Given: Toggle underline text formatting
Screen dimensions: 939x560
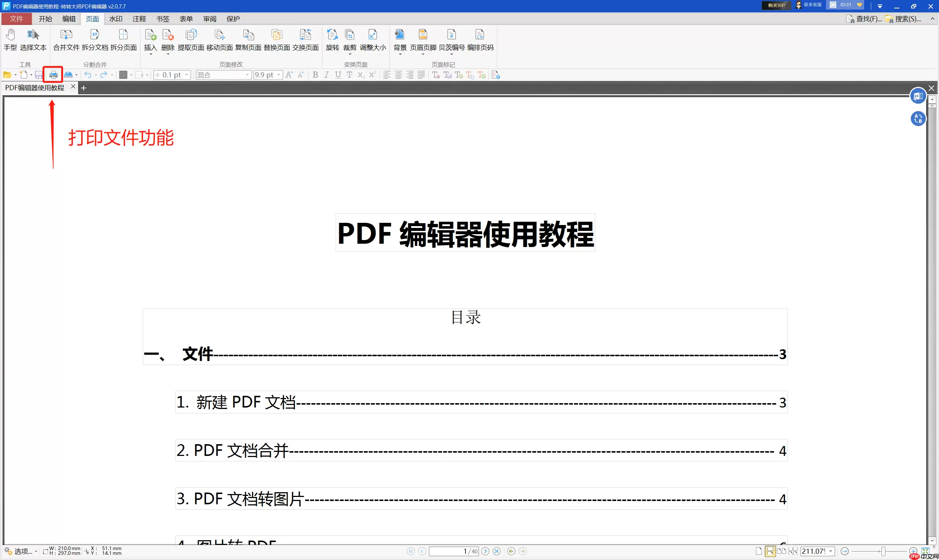Looking at the screenshot, I should (x=337, y=75).
